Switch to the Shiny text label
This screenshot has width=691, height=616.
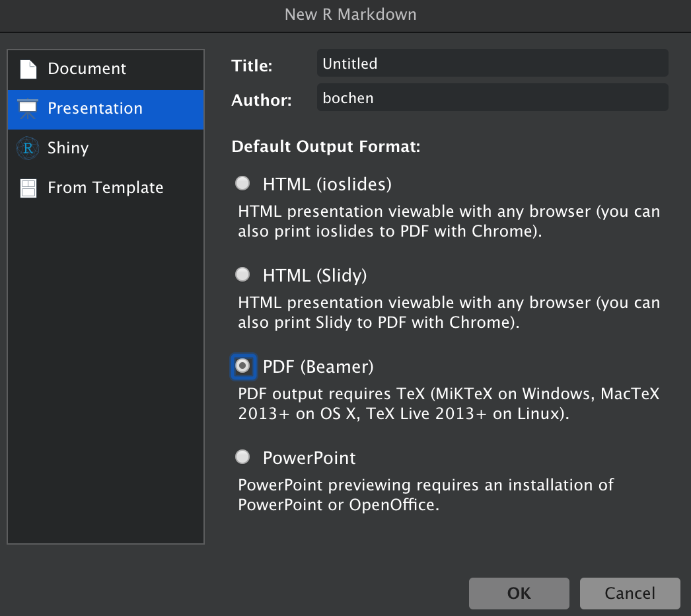(x=68, y=148)
